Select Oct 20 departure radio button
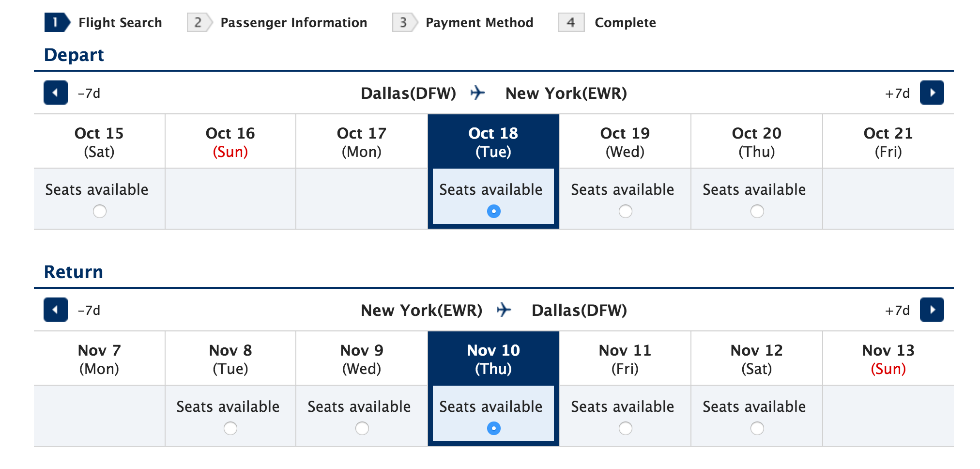Screen dimensions: 980x469 (757, 211)
